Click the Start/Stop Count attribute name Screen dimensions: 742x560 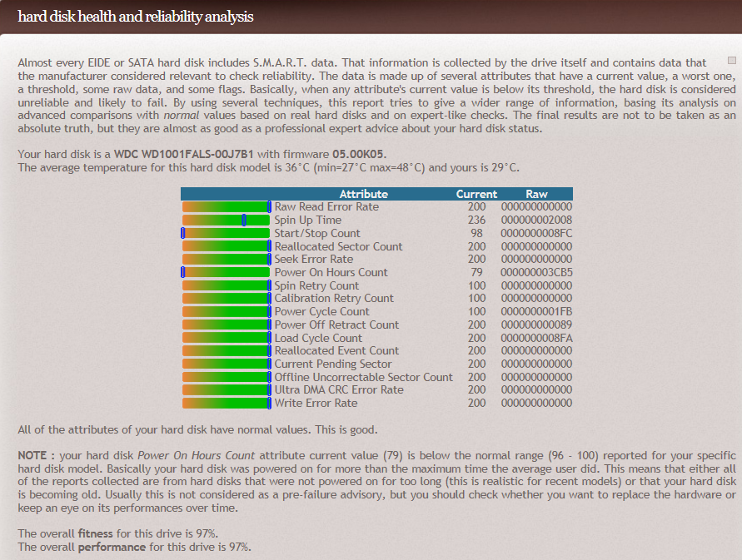[317, 233]
